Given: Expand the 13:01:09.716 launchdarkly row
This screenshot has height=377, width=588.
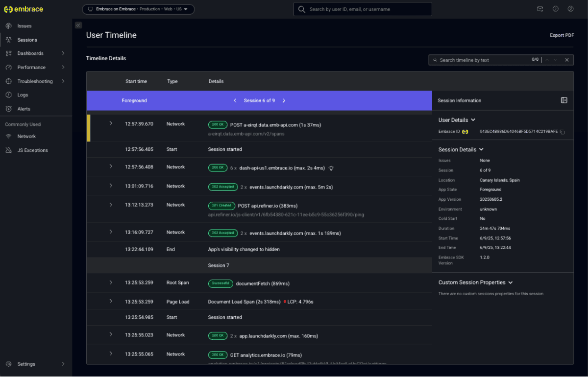Looking at the screenshot, I should (111, 186).
